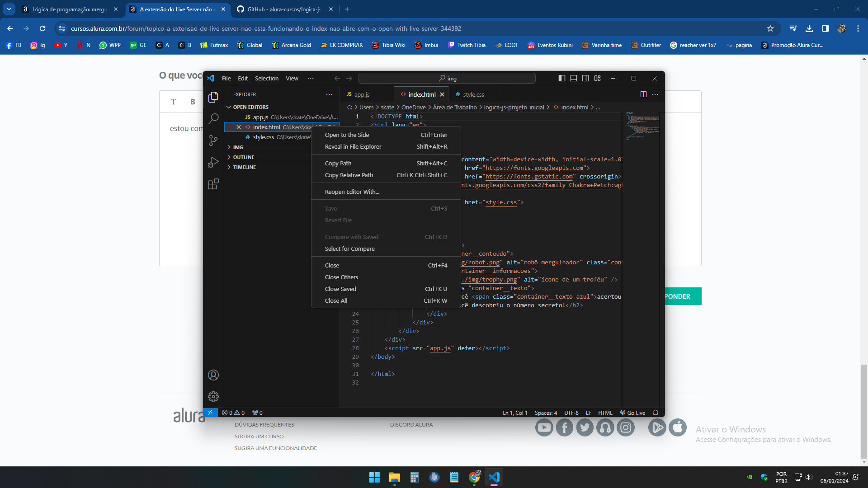Open the hidden menus ellipsis in VS Code menu bar
Screen dimensions: 868x488
coord(311,78)
